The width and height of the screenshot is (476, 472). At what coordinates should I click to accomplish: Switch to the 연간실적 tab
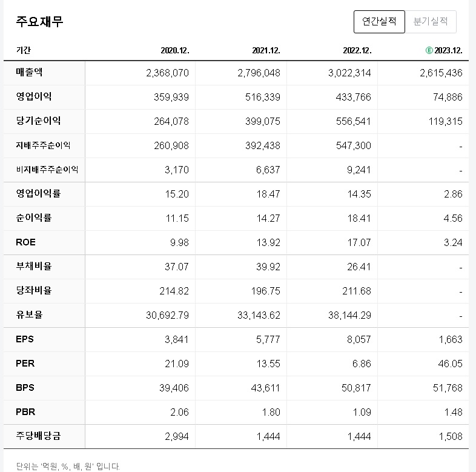click(379, 22)
